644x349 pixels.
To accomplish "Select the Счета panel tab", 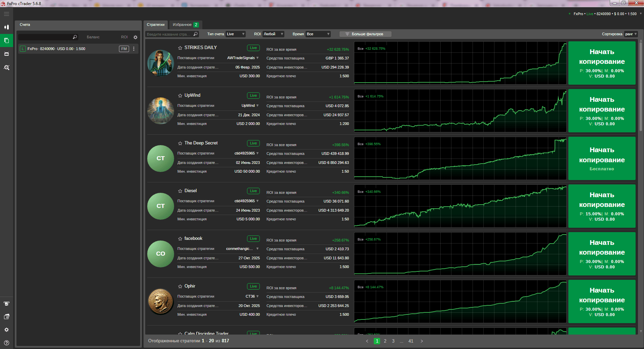I will [25, 25].
